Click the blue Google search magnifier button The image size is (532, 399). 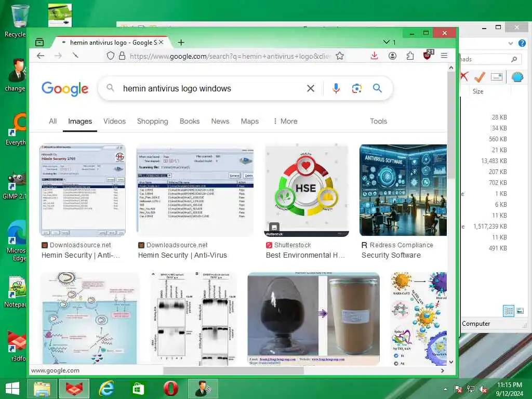pyautogui.click(x=377, y=88)
